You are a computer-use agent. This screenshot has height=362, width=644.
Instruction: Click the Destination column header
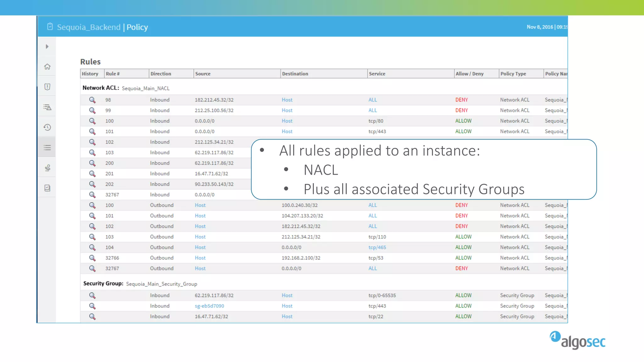(x=324, y=74)
